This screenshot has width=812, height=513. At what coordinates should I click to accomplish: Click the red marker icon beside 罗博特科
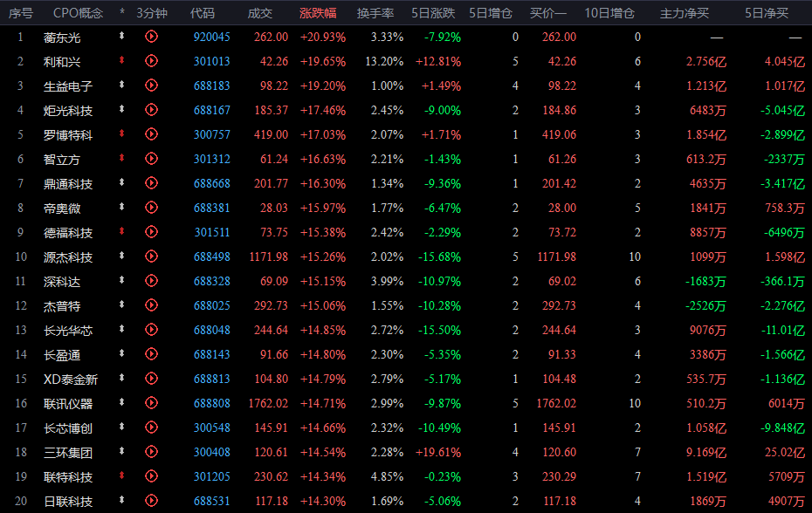tap(121, 133)
